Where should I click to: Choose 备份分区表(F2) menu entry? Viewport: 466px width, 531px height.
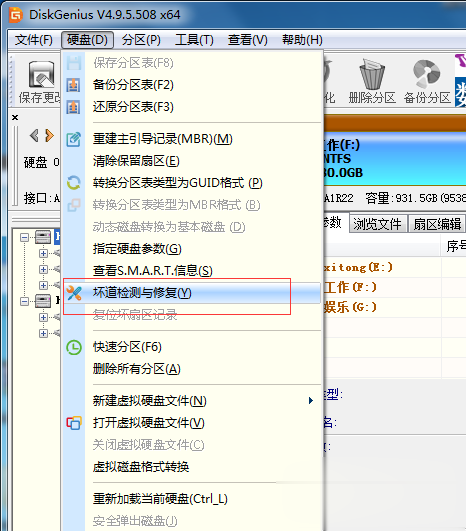tap(192, 85)
